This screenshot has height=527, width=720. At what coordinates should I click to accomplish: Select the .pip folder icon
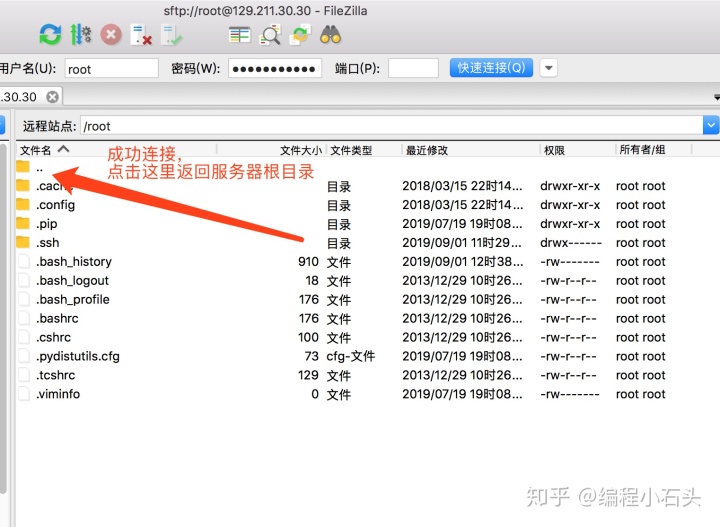point(23,223)
